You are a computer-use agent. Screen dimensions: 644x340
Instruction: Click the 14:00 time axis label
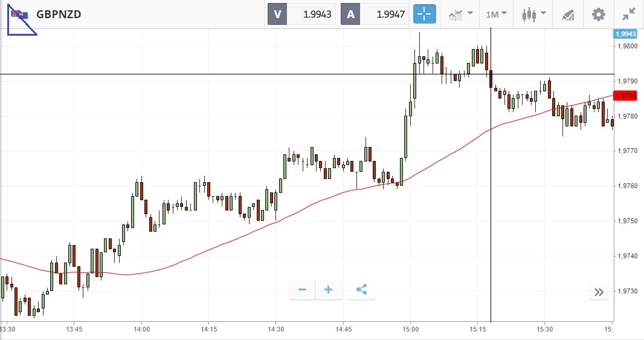(141, 329)
